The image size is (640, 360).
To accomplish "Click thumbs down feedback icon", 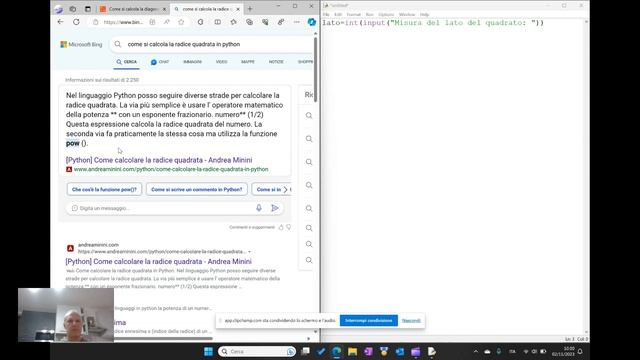I will pyautogui.click(x=289, y=227).
